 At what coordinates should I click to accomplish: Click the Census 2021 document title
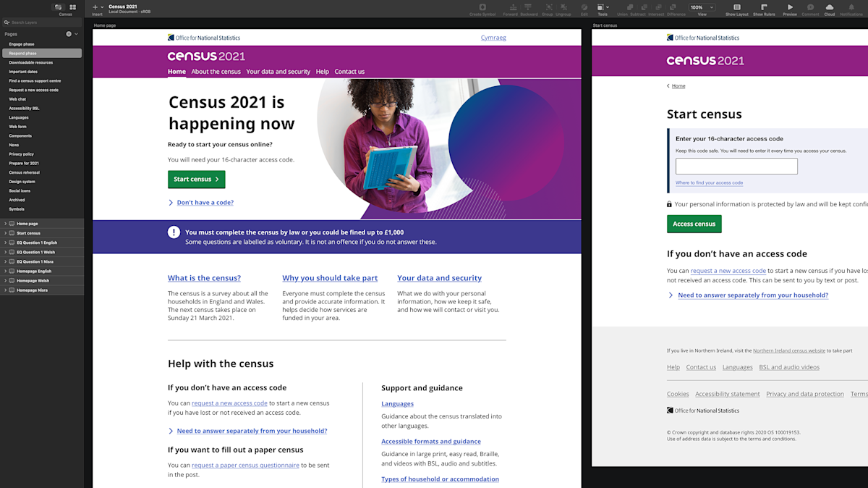[x=123, y=7]
